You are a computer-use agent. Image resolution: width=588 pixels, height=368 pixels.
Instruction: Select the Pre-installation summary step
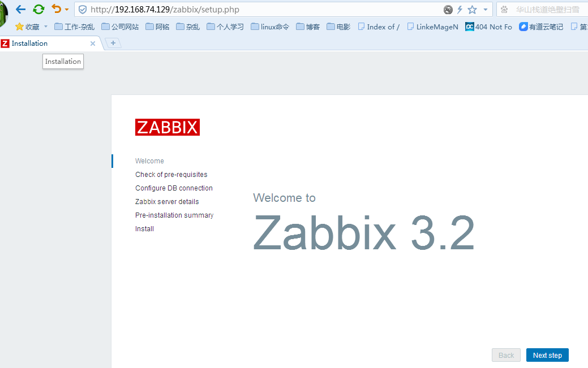174,215
